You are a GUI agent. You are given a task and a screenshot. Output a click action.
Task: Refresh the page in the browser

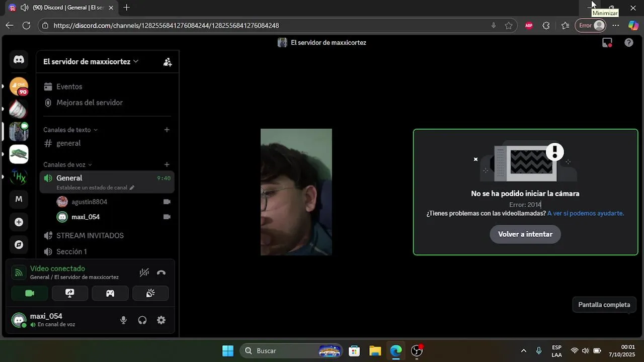(x=27, y=25)
